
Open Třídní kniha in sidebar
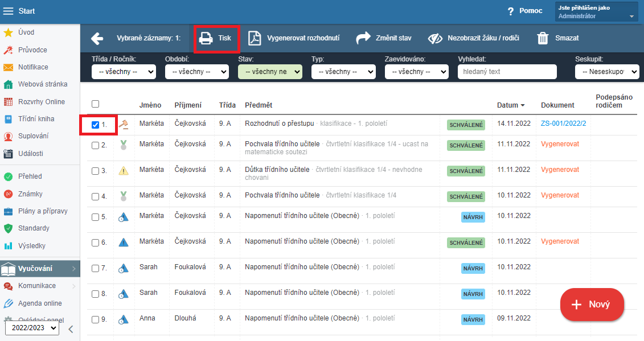(x=36, y=119)
